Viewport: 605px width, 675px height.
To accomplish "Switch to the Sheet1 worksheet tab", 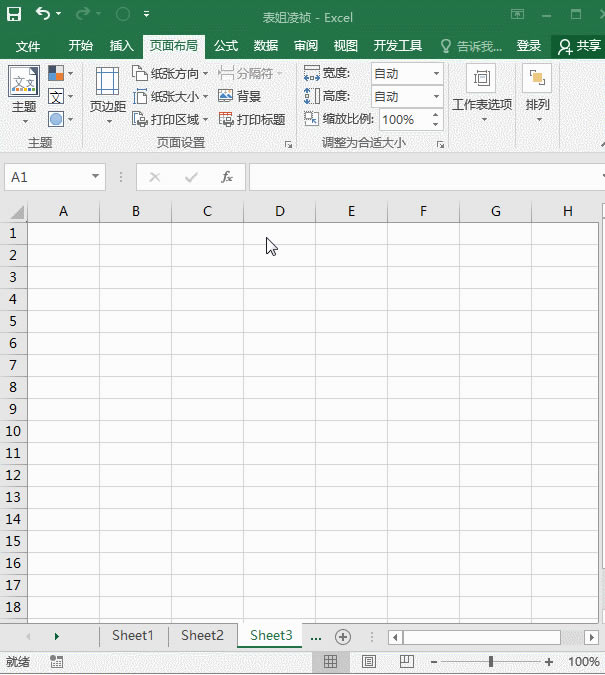I will coord(133,635).
